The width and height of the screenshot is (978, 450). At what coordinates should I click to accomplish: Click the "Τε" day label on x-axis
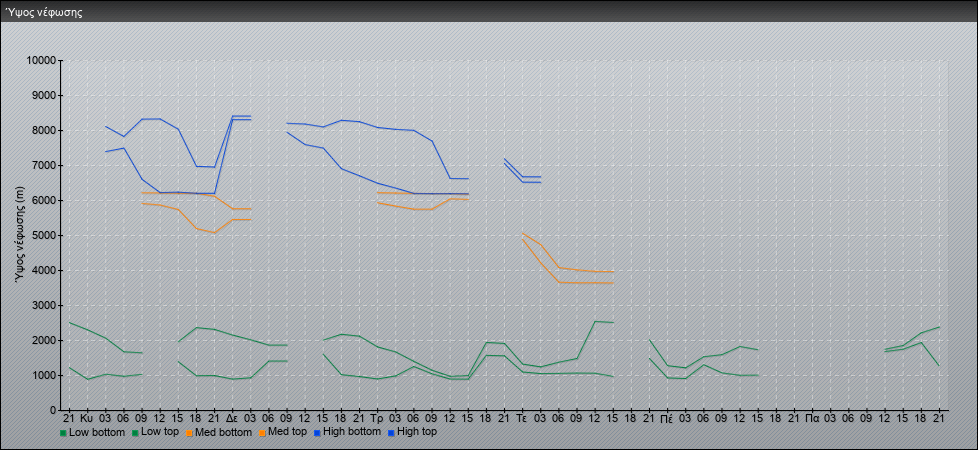(522, 418)
